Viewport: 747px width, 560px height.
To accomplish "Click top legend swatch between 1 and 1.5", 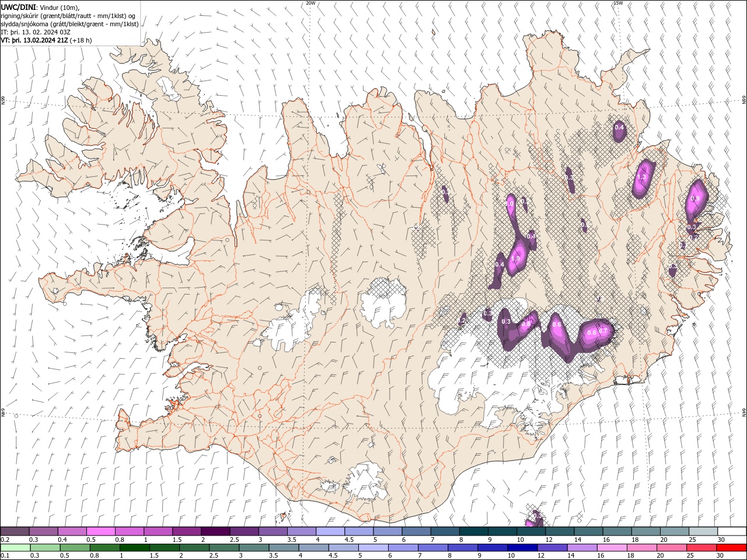I will 158,531.
